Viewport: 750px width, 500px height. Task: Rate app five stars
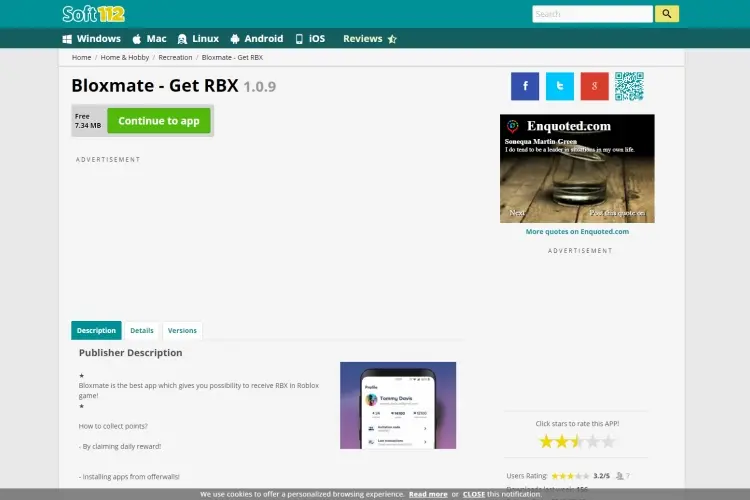click(x=608, y=441)
